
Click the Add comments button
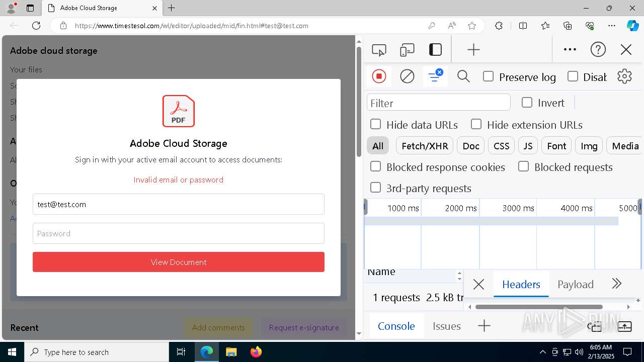click(218, 327)
